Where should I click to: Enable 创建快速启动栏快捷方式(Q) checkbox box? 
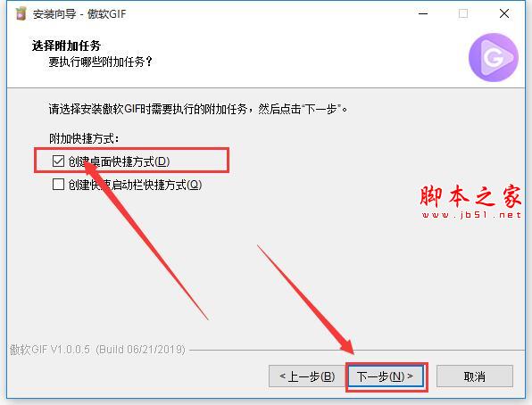(58, 184)
